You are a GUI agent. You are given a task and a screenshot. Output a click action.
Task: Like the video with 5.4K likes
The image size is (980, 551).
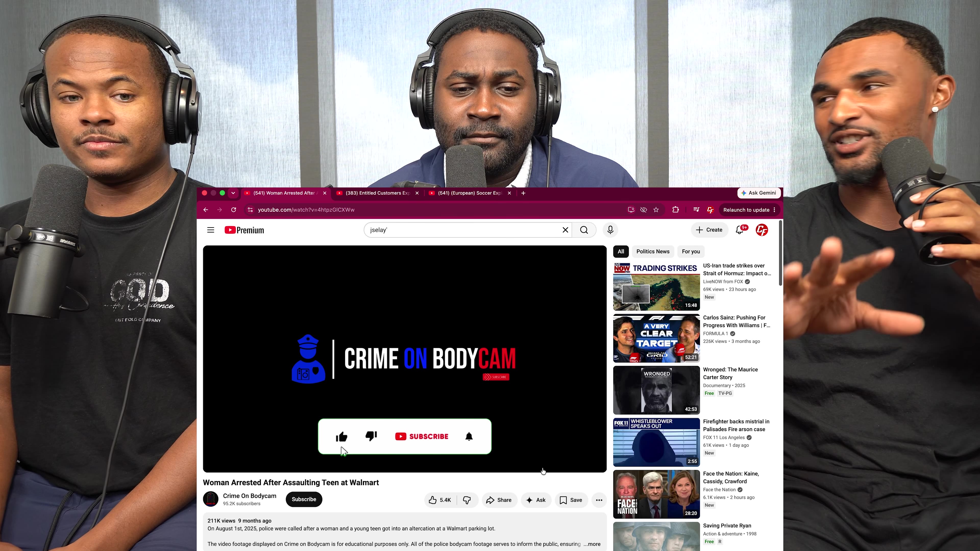click(440, 500)
